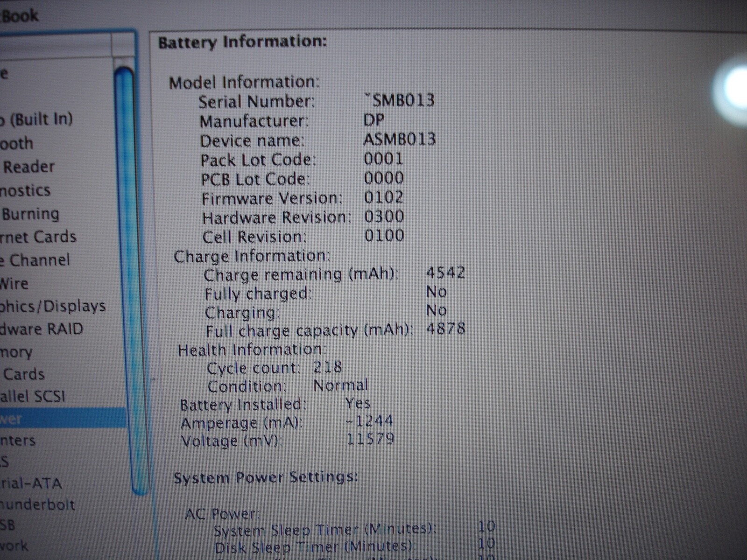Select Ethernet Cards in the sidebar
This screenshot has height=560, width=747.
coord(38,237)
